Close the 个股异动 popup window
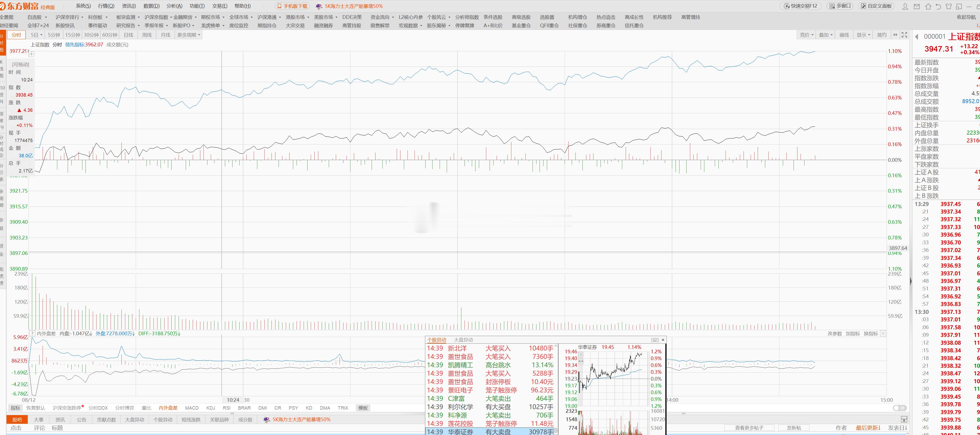 pos(663,340)
